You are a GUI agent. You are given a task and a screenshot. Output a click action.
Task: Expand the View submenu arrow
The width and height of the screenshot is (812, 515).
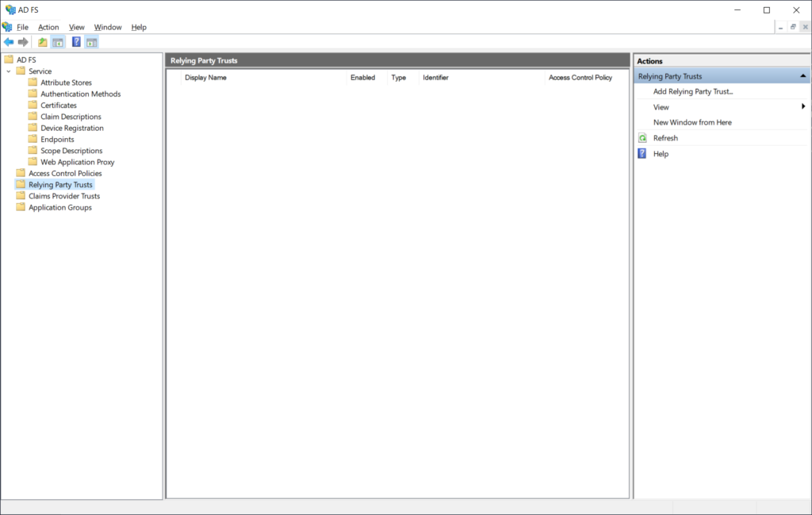point(803,106)
